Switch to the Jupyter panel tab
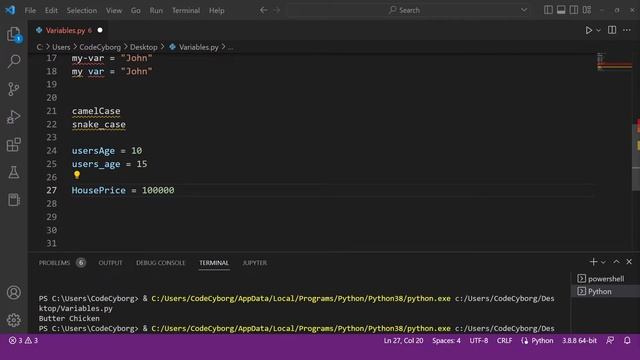Image resolution: width=640 pixels, height=360 pixels. pos(255,263)
